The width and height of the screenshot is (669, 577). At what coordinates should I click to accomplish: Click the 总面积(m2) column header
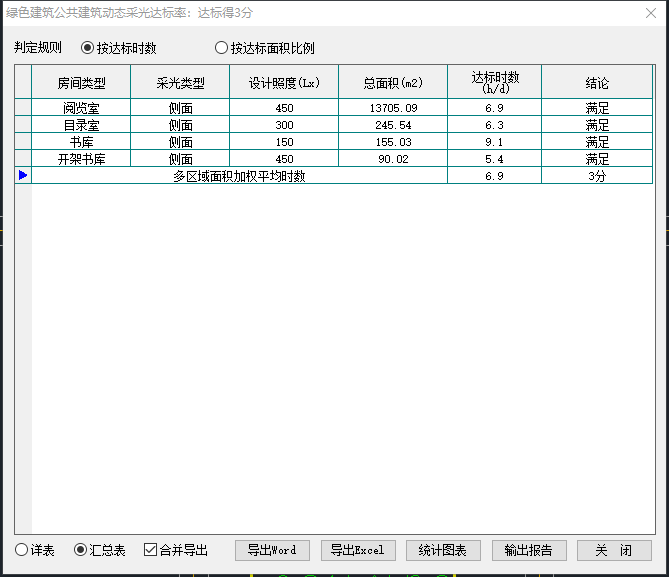click(393, 83)
